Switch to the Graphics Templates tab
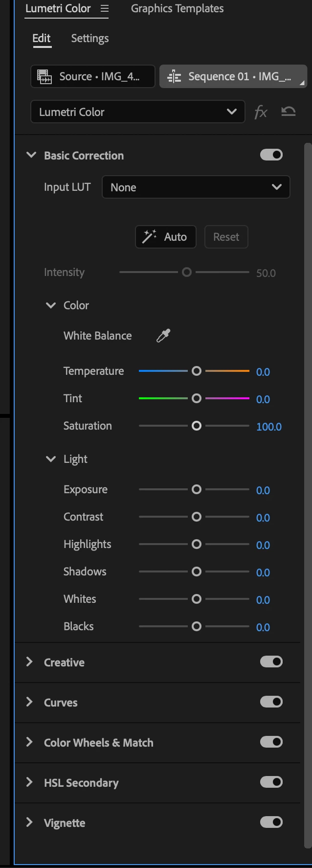The height and width of the screenshot is (868, 312). coord(177,9)
